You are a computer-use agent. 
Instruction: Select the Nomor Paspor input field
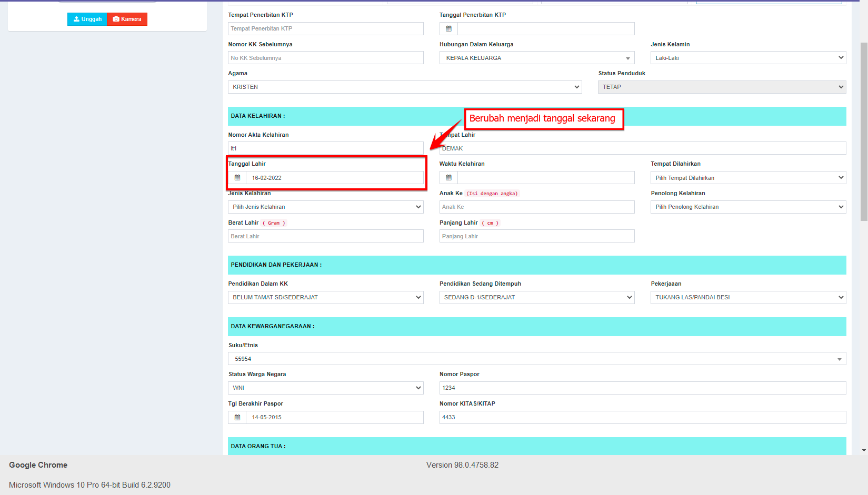pyautogui.click(x=642, y=388)
